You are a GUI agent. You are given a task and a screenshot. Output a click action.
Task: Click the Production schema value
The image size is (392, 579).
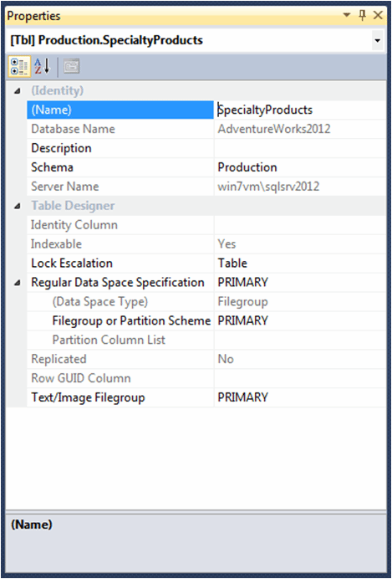click(247, 167)
